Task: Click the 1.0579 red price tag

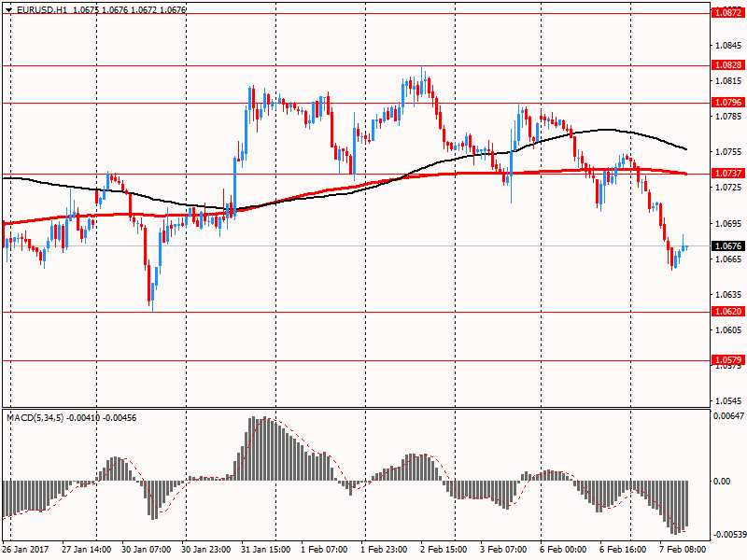Action: 726,359
